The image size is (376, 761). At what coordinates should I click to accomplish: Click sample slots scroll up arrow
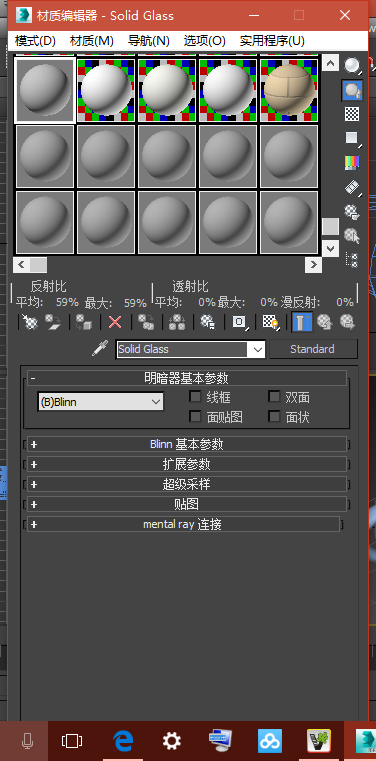[330, 63]
